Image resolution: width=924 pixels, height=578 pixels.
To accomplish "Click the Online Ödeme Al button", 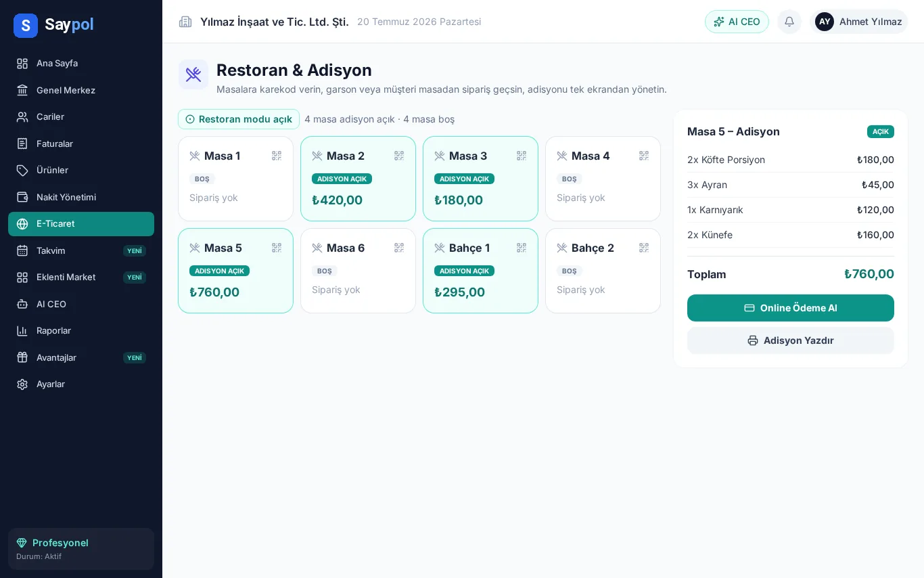I will 791,308.
